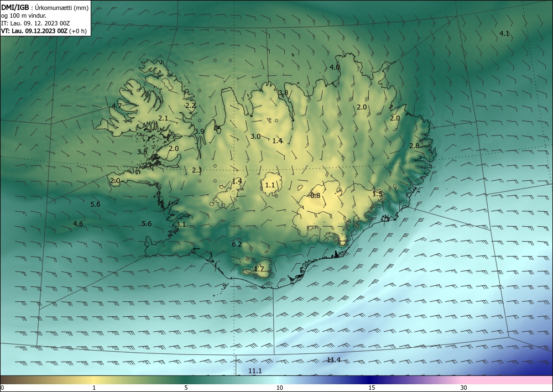Click the "5" tick label on the color scale
Screen dimensions: 553x392
pos(186,388)
